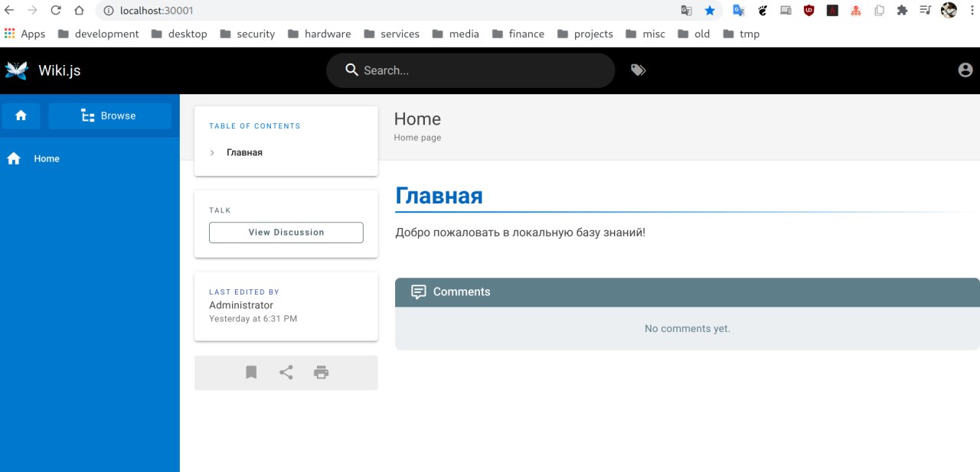Click the Home page title text
980x472 pixels.
(x=417, y=119)
